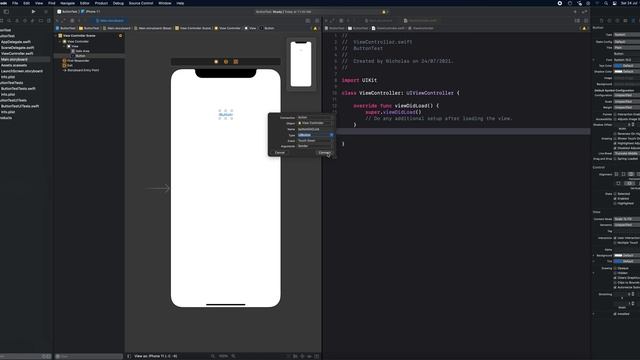Select ViewController.swift in project navigator
Image resolution: width=640 pixels, height=360 pixels.
17,53
